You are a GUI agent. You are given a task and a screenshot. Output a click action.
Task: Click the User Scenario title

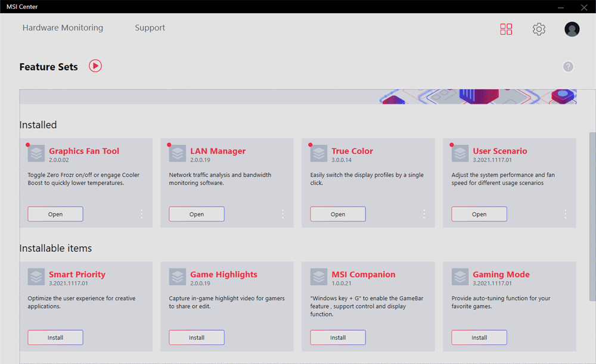coord(500,151)
